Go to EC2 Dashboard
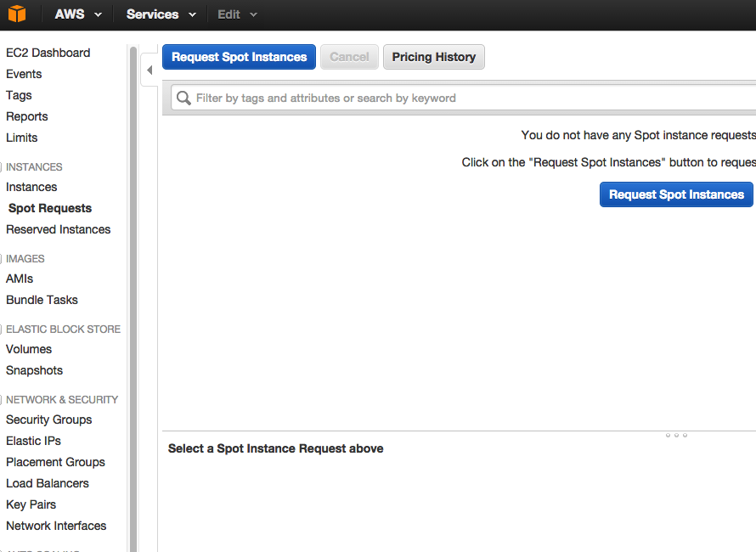 coord(48,53)
